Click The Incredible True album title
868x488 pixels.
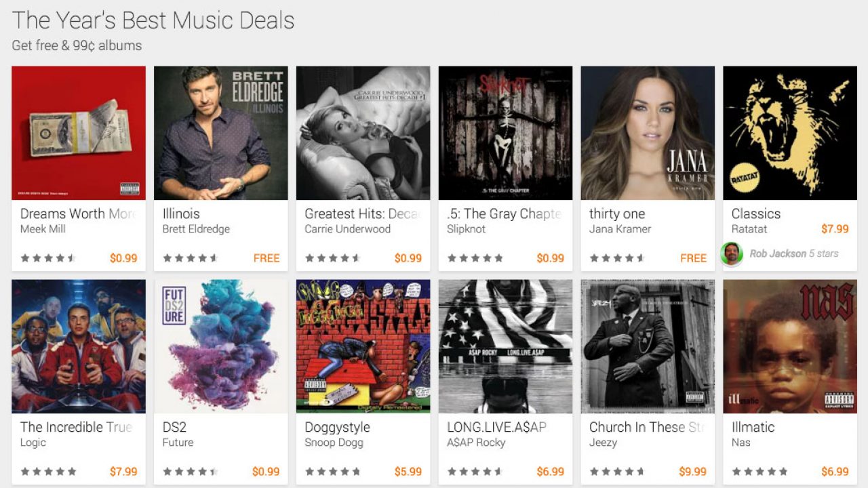[75, 427]
